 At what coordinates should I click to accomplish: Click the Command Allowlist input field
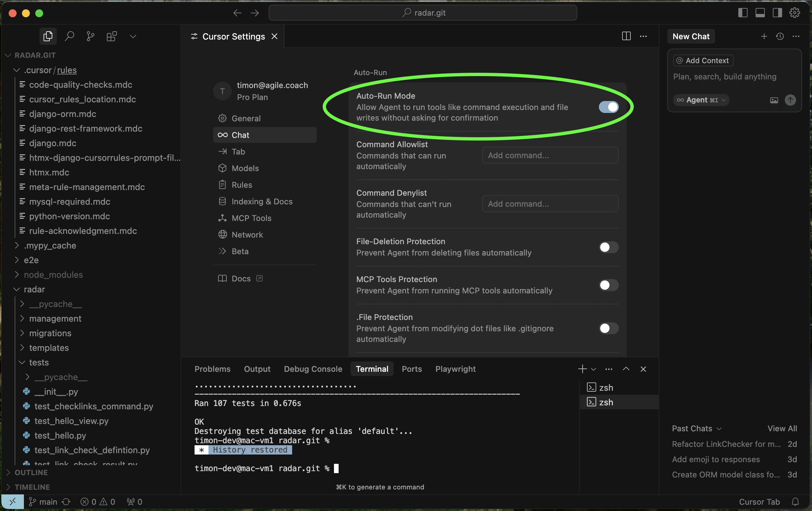[x=550, y=155]
